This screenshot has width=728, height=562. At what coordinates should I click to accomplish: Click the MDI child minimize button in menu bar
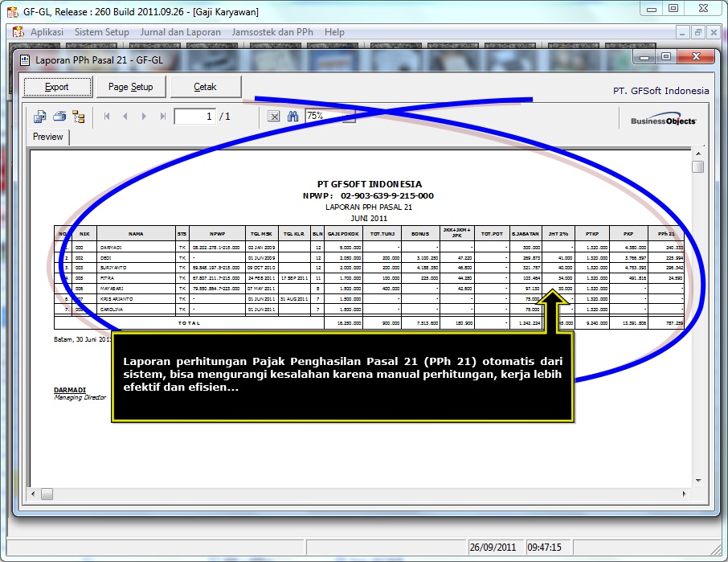[682, 32]
